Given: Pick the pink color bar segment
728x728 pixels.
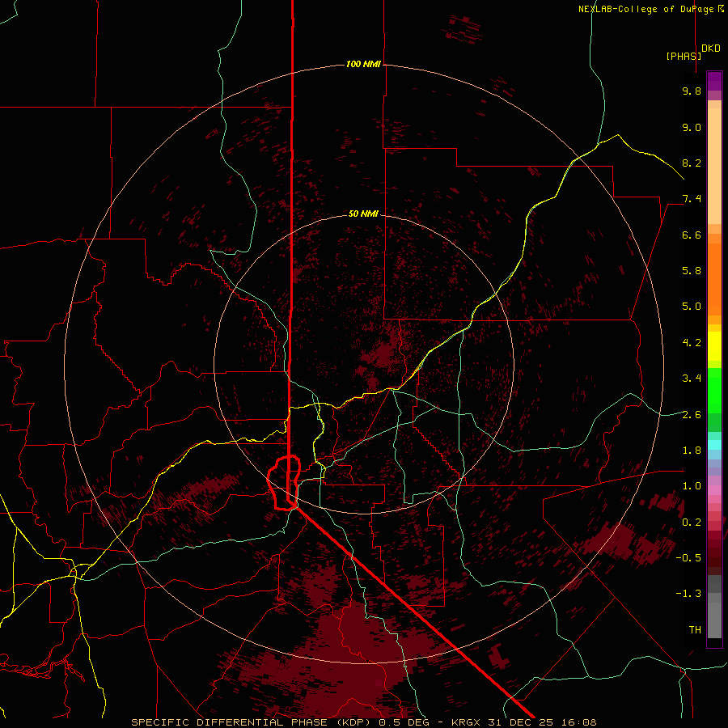Looking at the screenshot, I should [714, 490].
